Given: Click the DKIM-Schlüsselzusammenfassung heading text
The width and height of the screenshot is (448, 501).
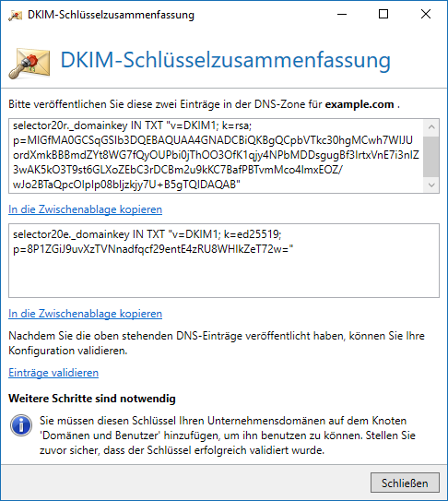Looking at the screenshot, I should [x=226, y=60].
